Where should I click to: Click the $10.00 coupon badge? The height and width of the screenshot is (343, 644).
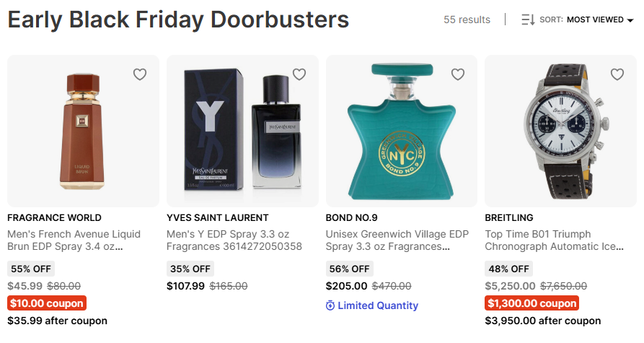click(x=47, y=303)
